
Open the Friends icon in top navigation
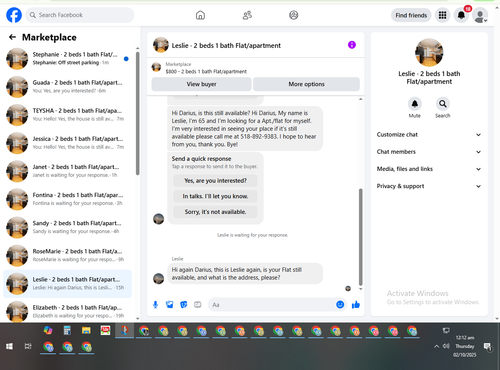click(247, 15)
